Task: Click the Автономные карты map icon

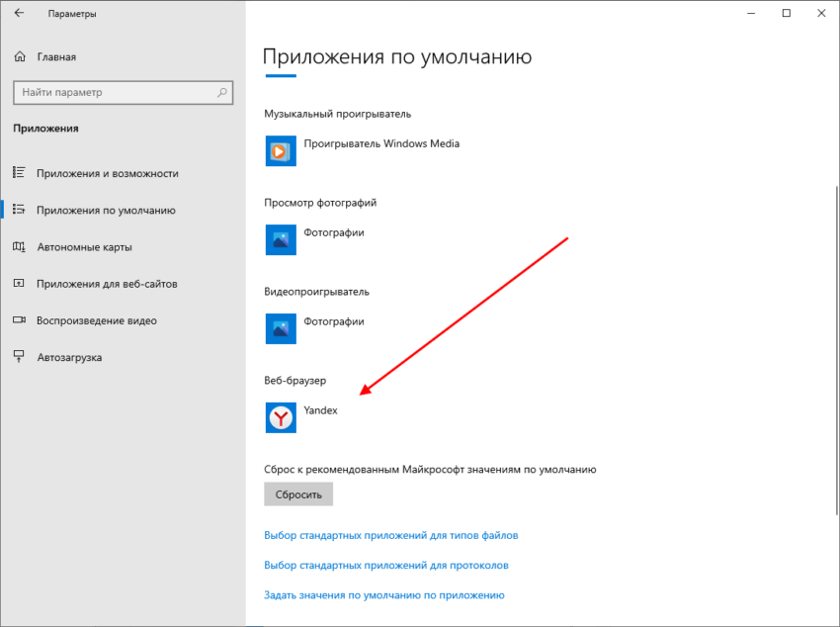Action: pos(19,247)
